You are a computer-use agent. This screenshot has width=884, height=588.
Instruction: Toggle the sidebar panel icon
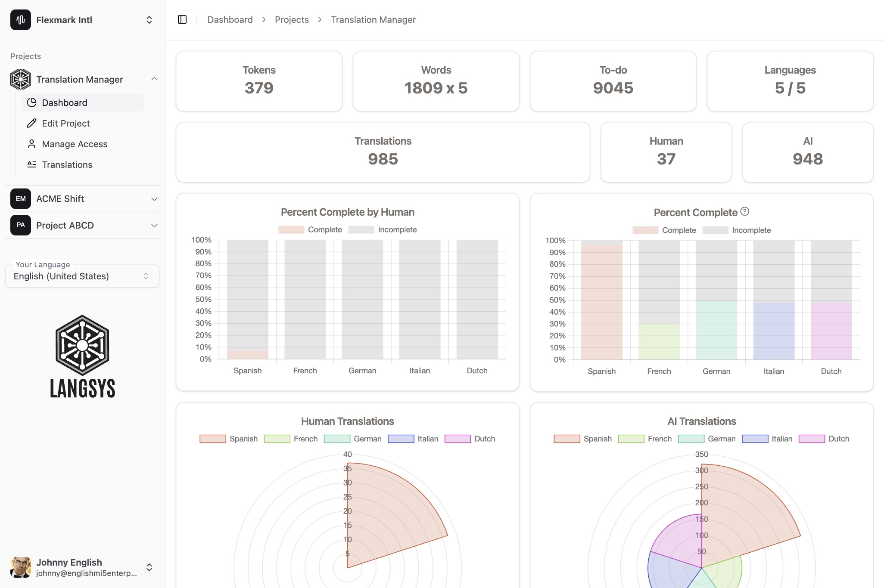182,20
